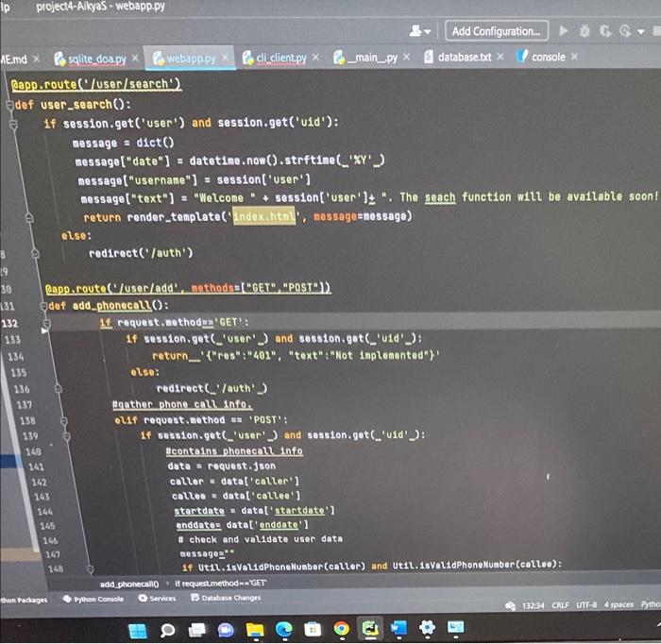
Task: Click the add_phonecall() breadcrumb
Action: point(129,585)
